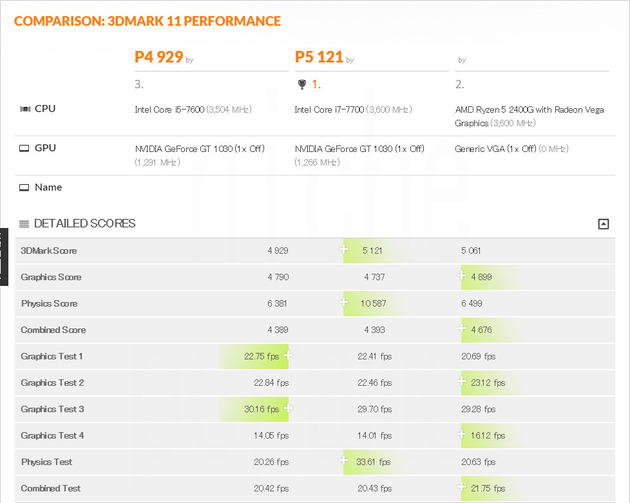Click the plus marker on Graphics Score 4 899
Image resolution: width=630 pixels, height=503 pixels.
pyautogui.click(x=462, y=276)
